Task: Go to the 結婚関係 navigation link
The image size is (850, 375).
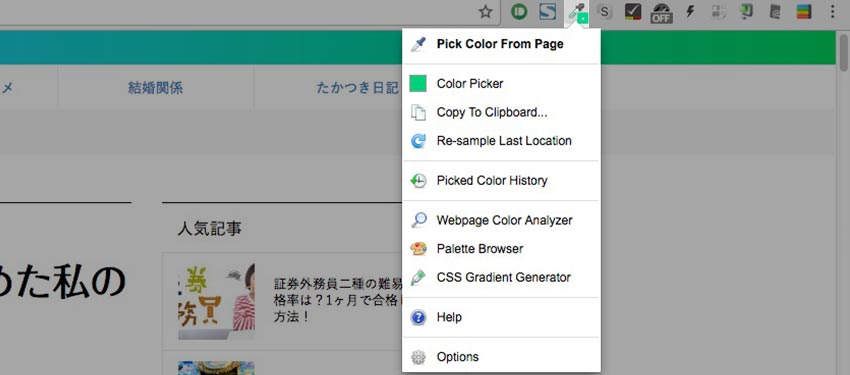Action: 156,88
